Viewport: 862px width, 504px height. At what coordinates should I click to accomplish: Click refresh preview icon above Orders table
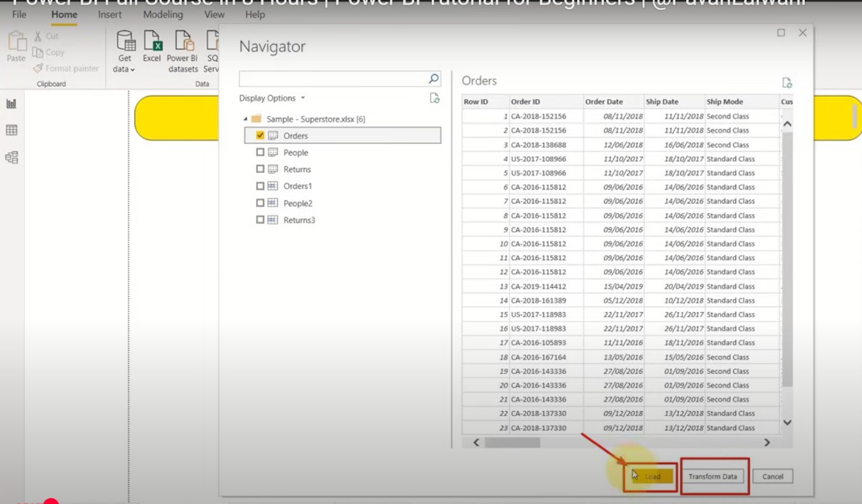(x=787, y=82)
